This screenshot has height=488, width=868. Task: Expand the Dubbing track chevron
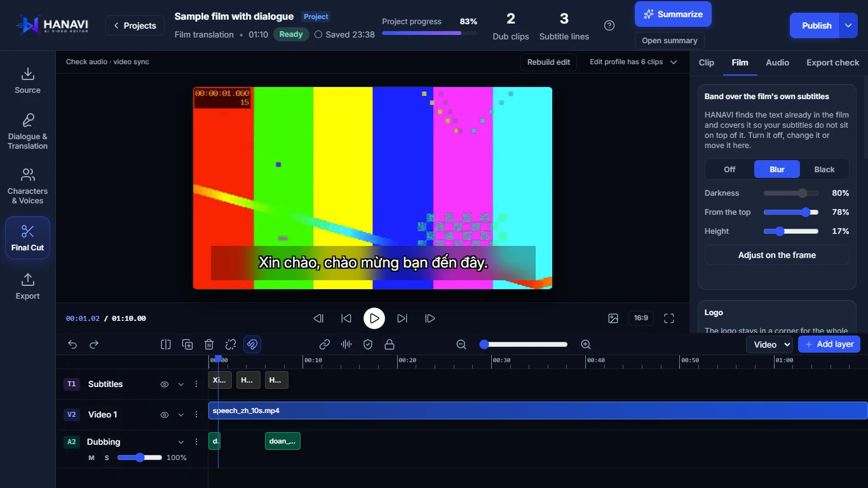(180, 442)
